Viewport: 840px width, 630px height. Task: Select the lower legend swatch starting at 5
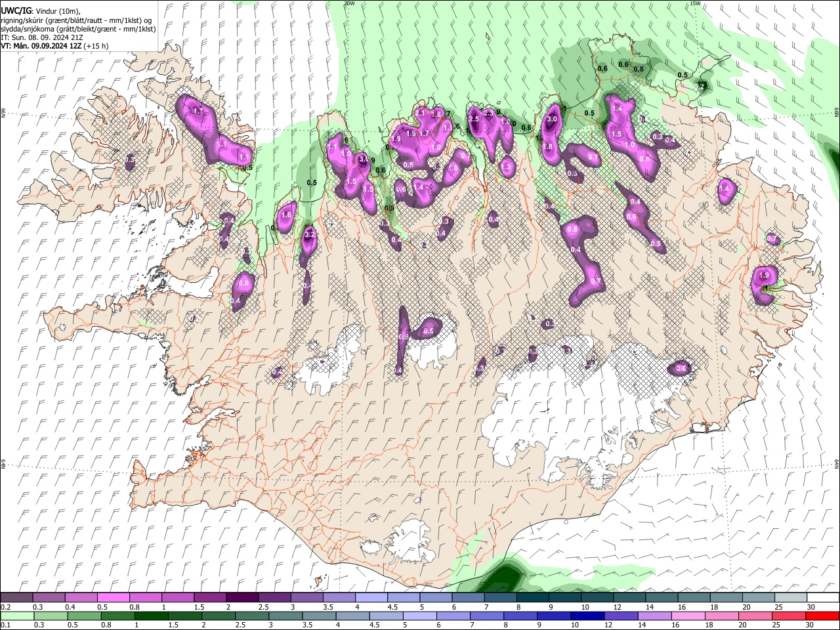coord(420,616)
